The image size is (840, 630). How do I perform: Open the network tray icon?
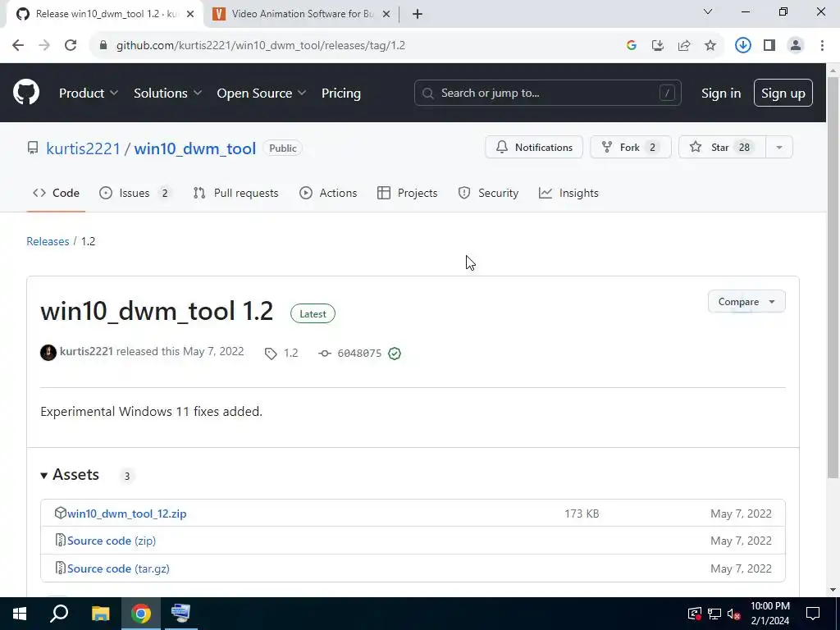pyautogui.click(x=714, y=614)
